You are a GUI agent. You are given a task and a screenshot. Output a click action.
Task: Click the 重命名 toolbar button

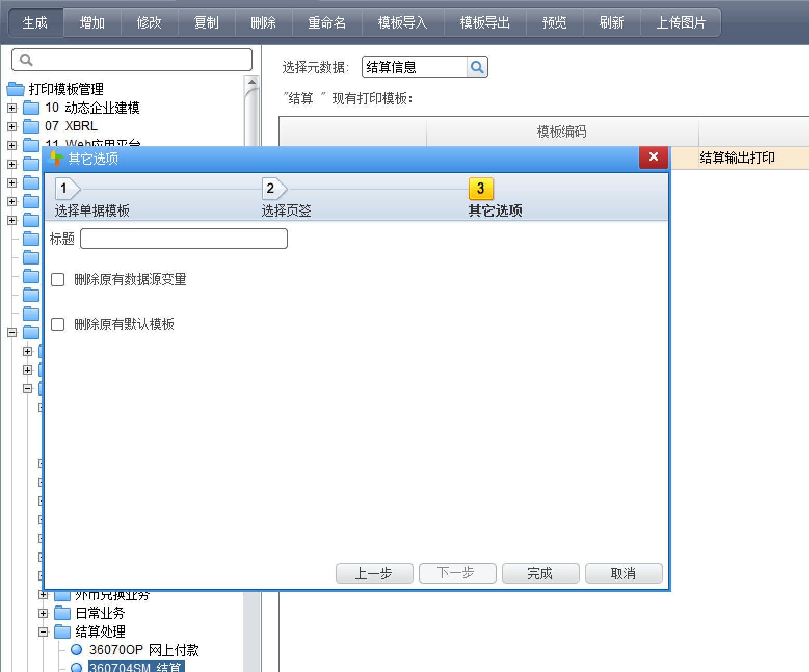(327, 23)
